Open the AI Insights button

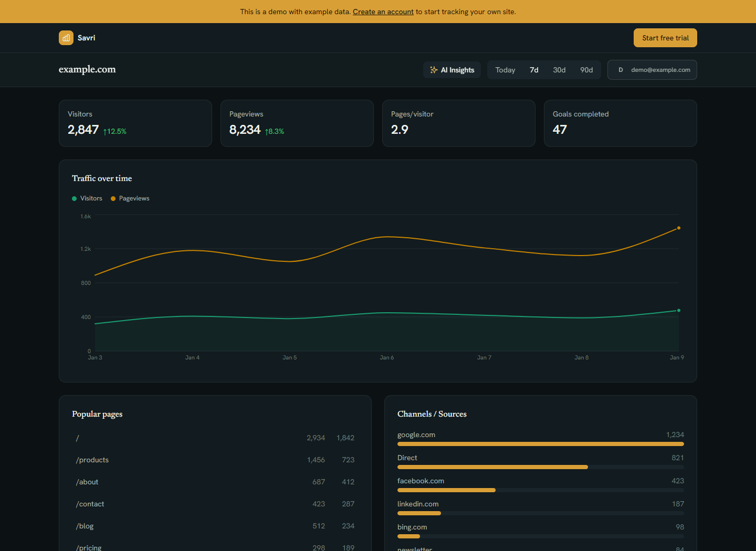[x=452, y=70]
